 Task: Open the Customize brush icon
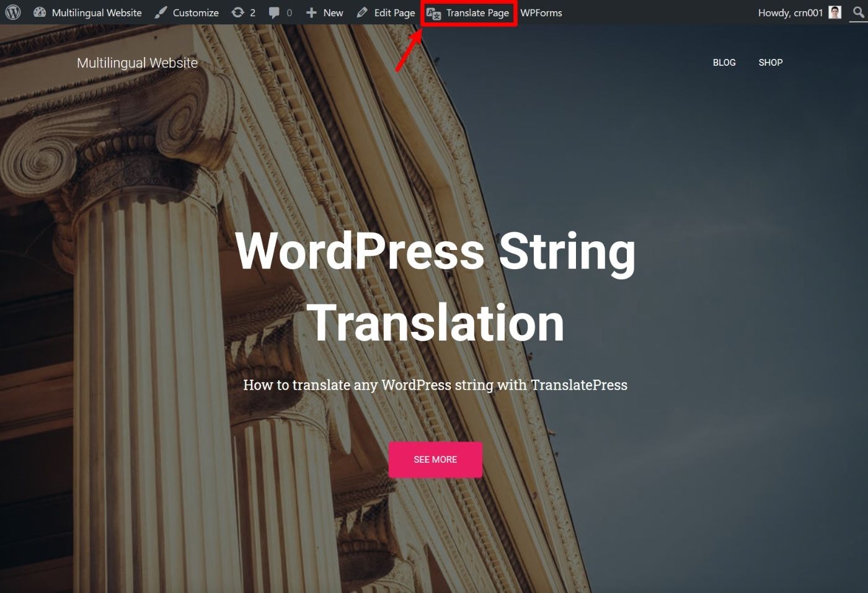click(x=161, y=12)
